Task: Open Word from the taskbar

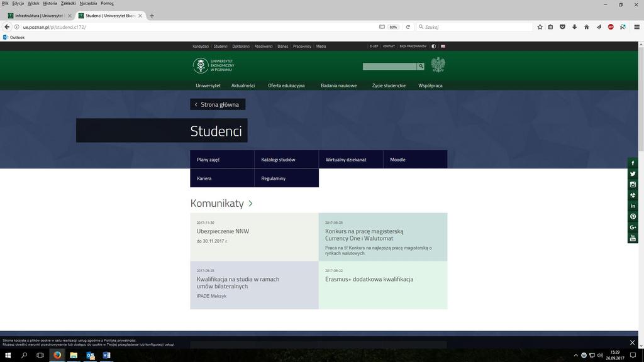Action: point(106,355)
